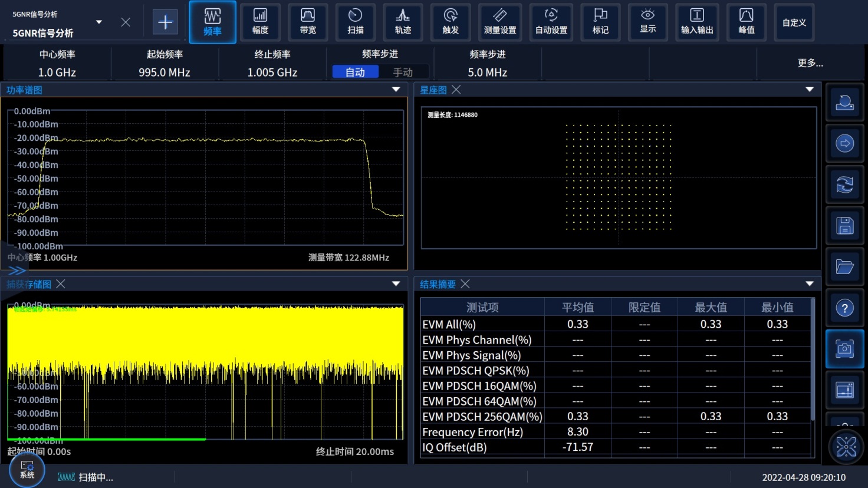The image size is (868, 488).
Task: Open the 标记 (Marker) settings
Action: [600, 22]
